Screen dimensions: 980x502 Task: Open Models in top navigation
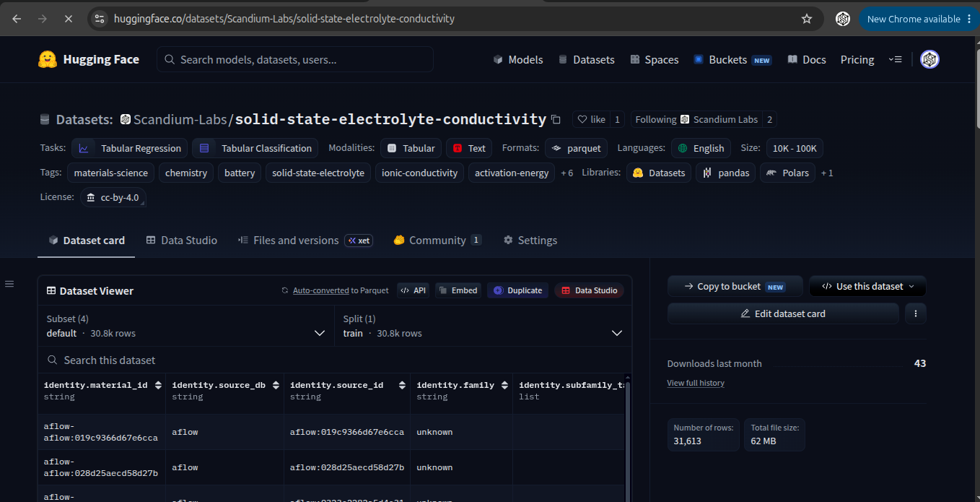click(x=518, y=59)
